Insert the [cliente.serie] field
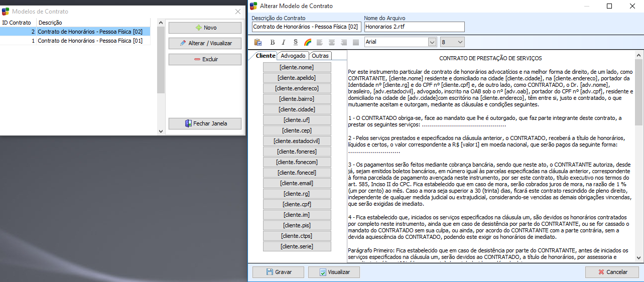This screenshot has height=282, width=644. [x=297, y=246]
